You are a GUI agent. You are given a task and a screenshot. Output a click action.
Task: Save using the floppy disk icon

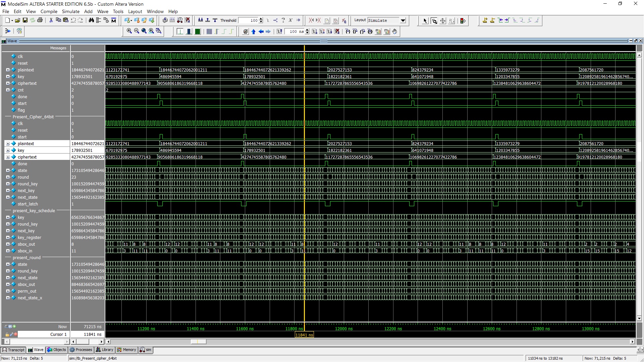25,20
